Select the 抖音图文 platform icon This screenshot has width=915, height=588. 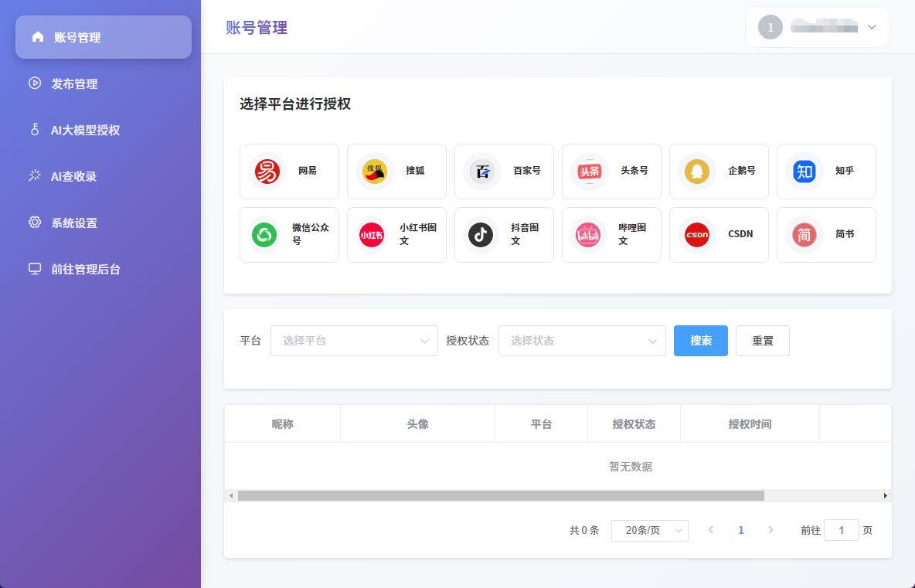pyautogui.click(x=504, y=234)
